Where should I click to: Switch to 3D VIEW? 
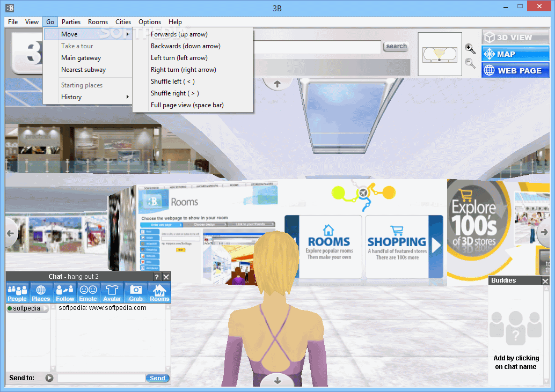[515, 37]
